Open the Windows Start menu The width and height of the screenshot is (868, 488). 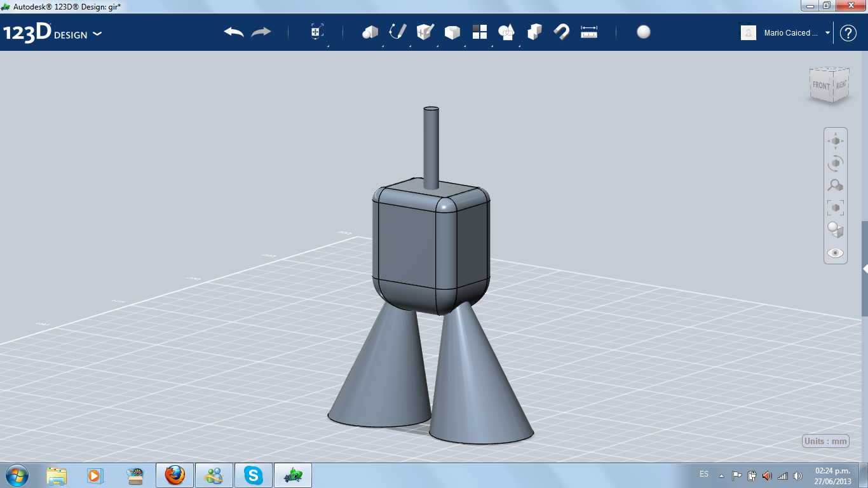coord(17,475)
